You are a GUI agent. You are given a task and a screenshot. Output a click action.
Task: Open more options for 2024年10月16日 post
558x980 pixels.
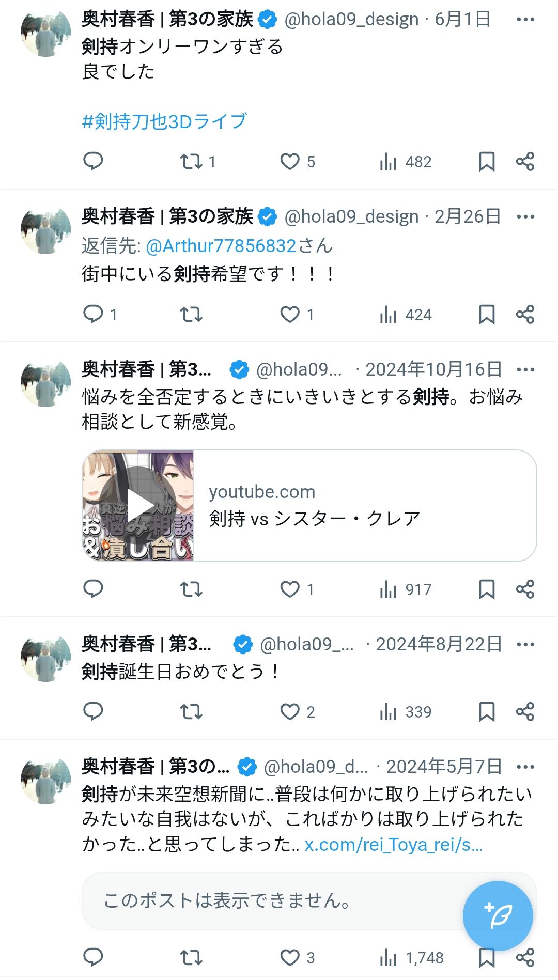coord(525,370)
